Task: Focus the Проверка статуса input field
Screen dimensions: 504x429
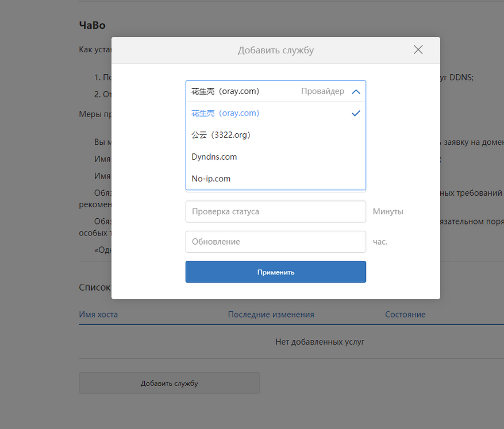Action: (x=275, y=211)
